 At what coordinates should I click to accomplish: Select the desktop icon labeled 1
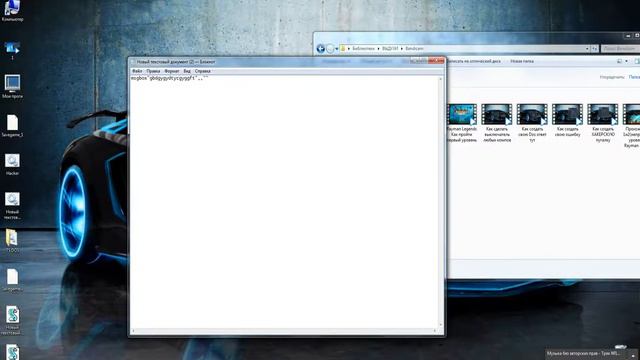click(x=12, y=51)
